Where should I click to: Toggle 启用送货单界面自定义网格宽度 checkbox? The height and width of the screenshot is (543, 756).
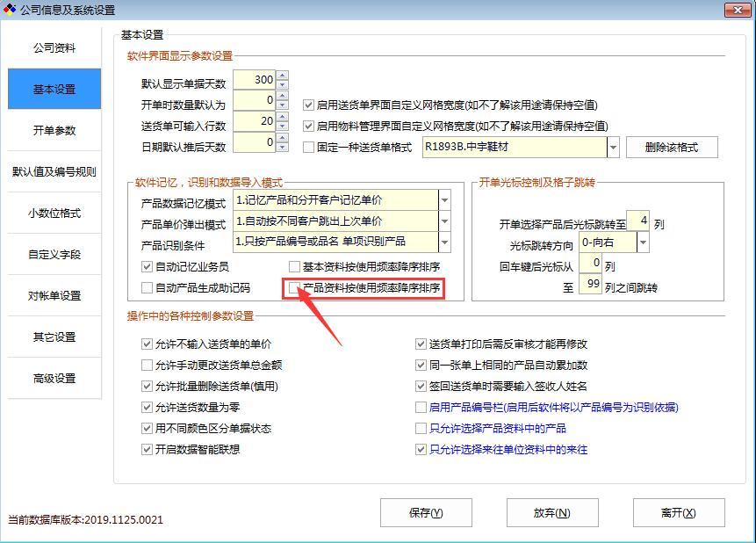(x=308, y=105)
